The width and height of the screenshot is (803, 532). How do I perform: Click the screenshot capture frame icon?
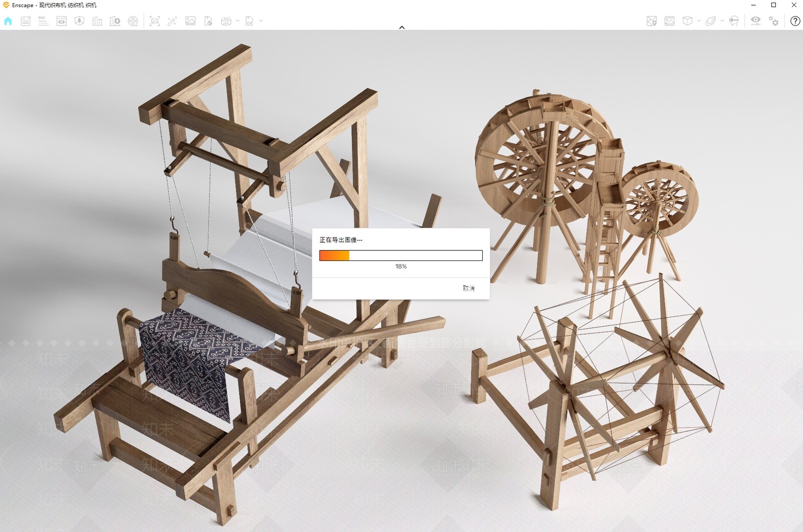(155, 21)
